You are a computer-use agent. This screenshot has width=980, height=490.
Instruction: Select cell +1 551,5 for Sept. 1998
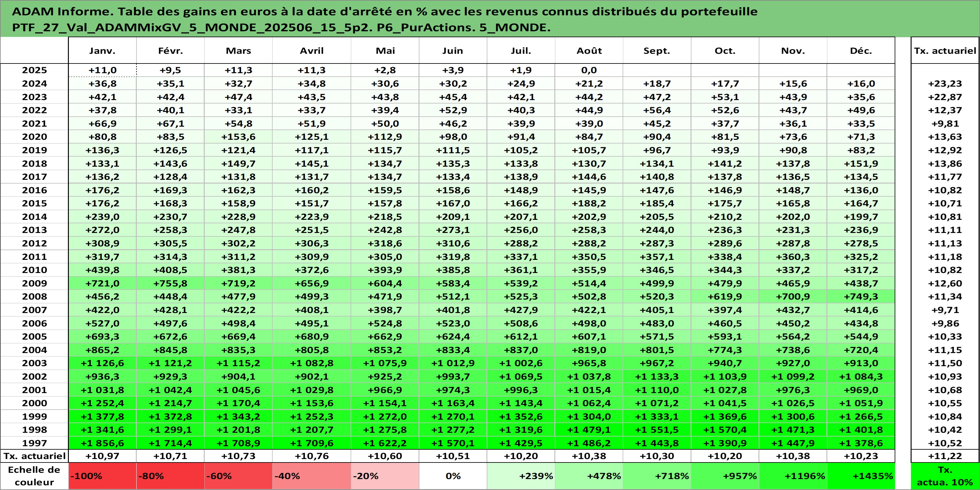click(x=657, y=430)
